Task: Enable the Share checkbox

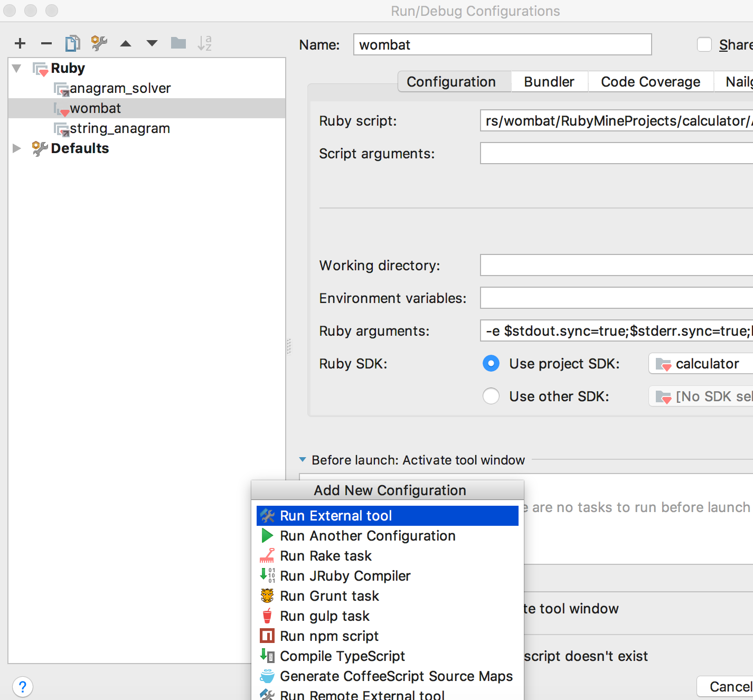Action: point(704,45)
